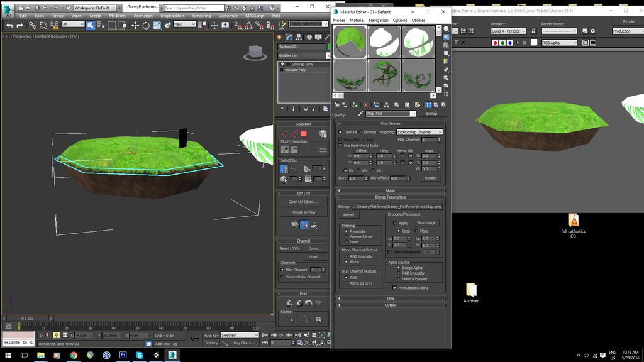Disable Premultiplied Alpha checkbox
The width and height of the screenshot is (644, 362).
tap(395, 288)
